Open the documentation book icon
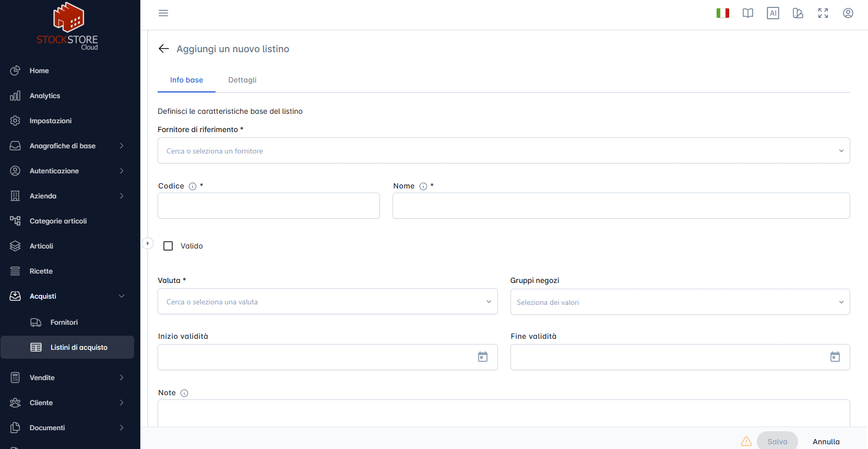 click(x=748, y=13)
